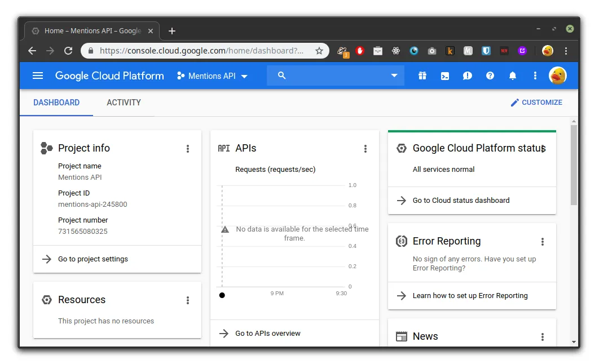Open the Error Reporting card overflow menu
This screenshot has height=364, width=599.
tap(543, 241)
